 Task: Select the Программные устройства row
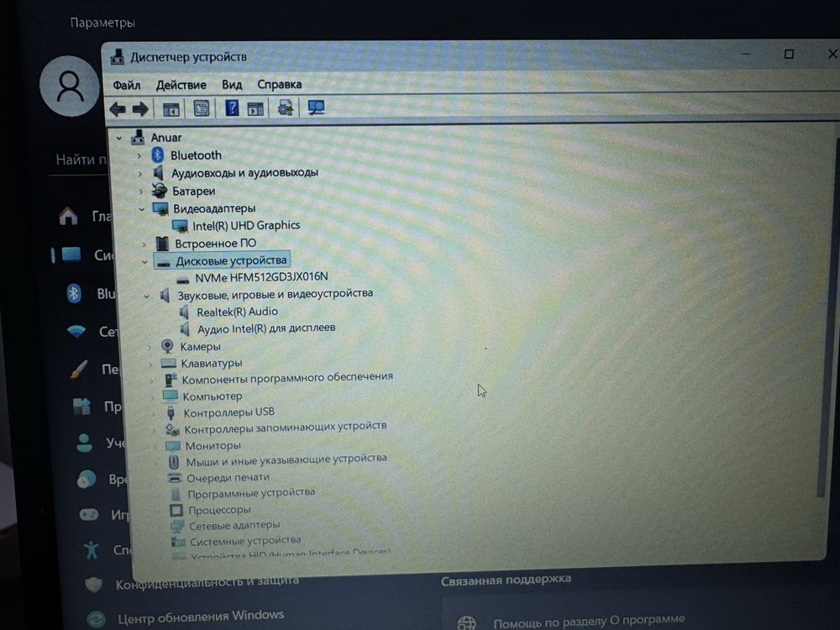click(x=250, y=493)
